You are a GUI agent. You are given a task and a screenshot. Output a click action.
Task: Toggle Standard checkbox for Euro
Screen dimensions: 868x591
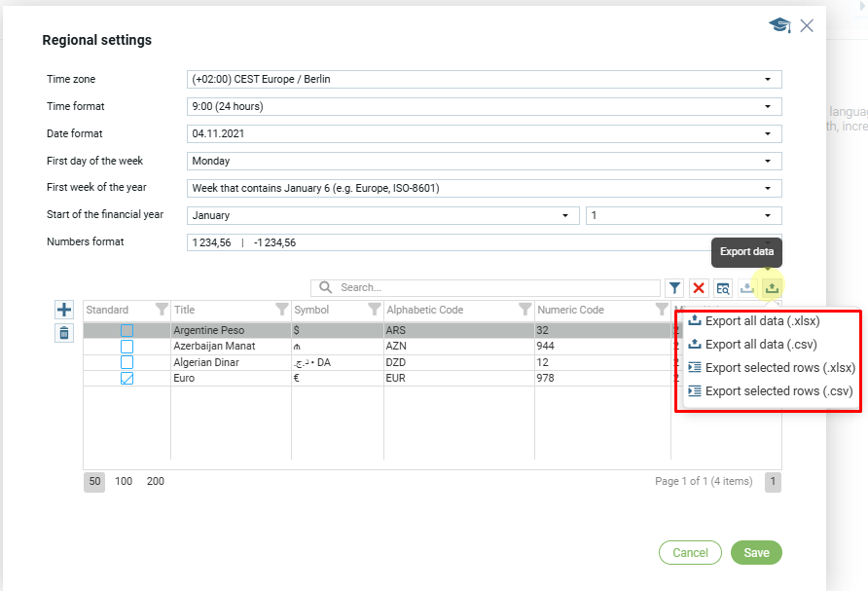(127, 379)
